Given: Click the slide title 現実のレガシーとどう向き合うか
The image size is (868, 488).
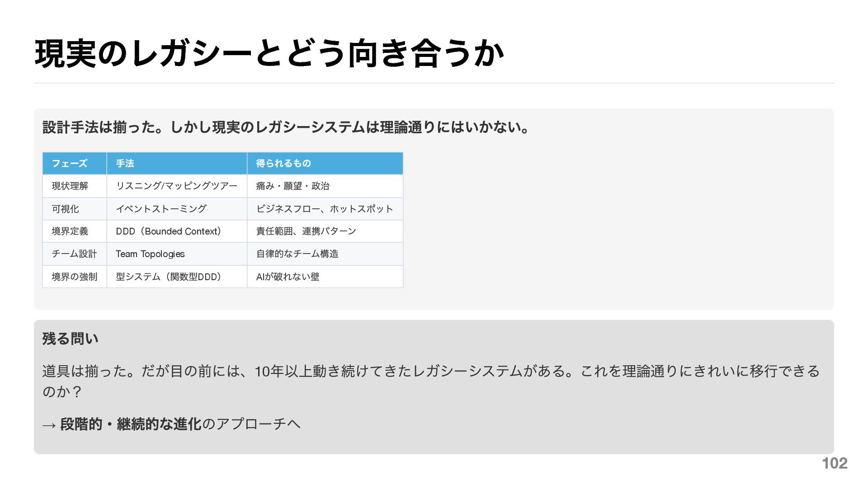Looking at the screenshot, I should coord(269,54).
